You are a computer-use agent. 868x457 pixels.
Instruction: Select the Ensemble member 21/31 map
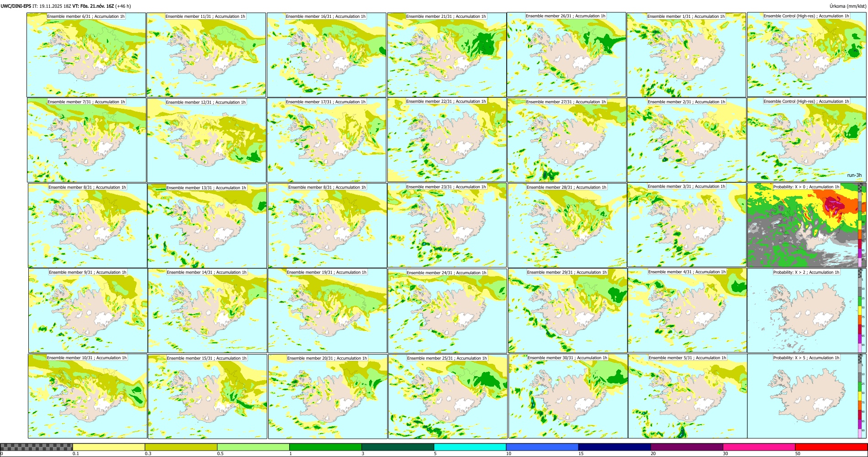click(447, 54)
